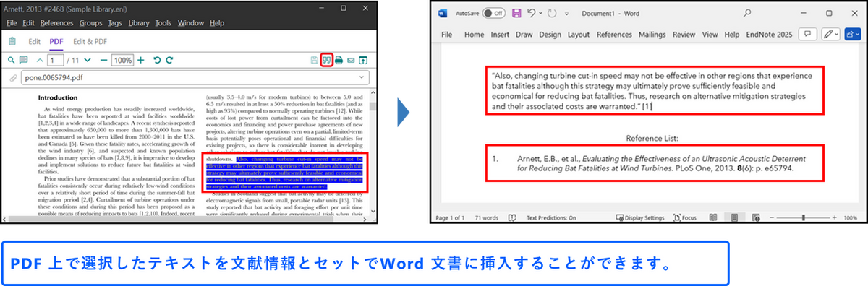Click Text Predictions: On in status bar
Image resolution: width=868 pixels, height=286 pixels.
click(x=551, y=217)
